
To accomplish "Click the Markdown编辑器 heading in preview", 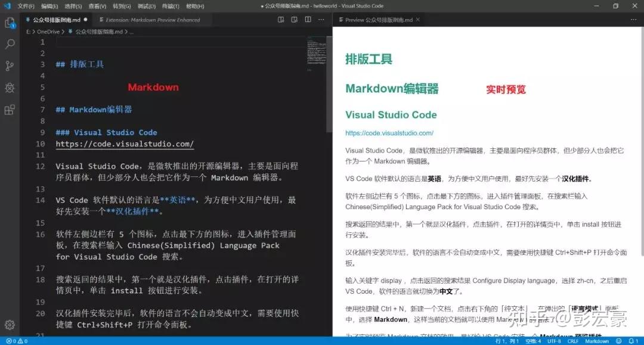I will pyautogui.click(x=392, y=88).
